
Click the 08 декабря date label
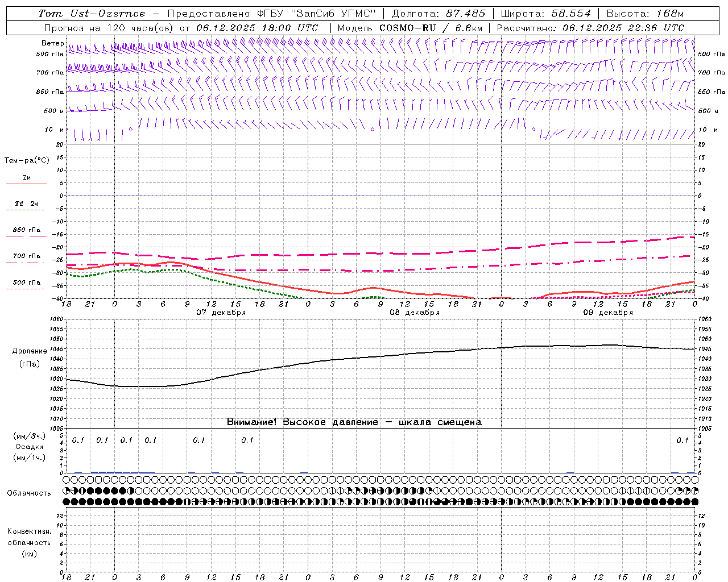tap(415, 313)
